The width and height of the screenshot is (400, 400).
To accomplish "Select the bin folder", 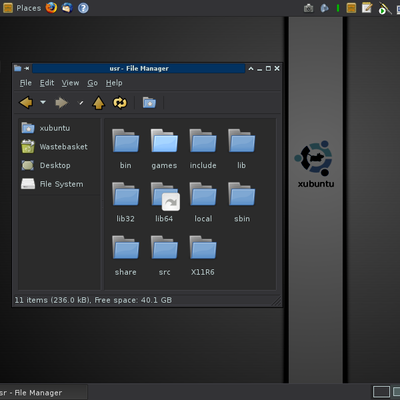I will pos(126,149).
